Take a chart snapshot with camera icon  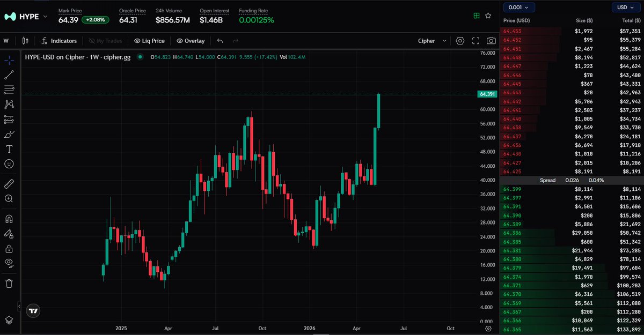(491, 41)
